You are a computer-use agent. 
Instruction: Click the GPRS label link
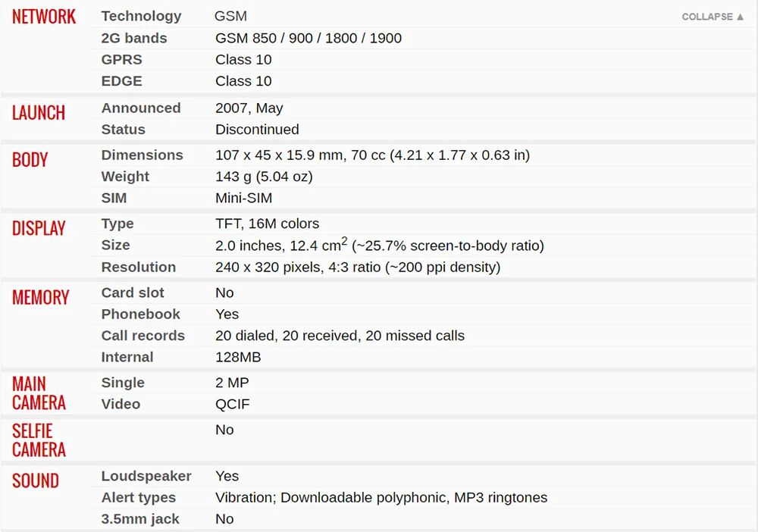point(122,59)
